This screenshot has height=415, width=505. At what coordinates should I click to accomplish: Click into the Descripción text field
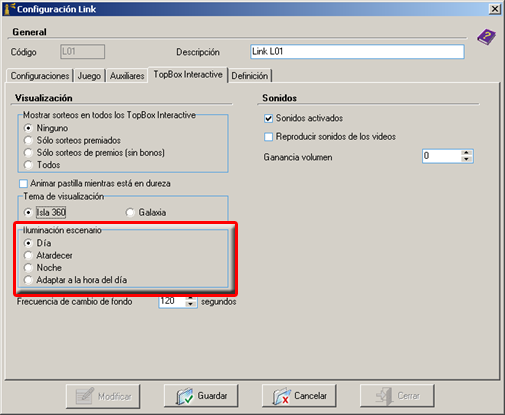357,52
